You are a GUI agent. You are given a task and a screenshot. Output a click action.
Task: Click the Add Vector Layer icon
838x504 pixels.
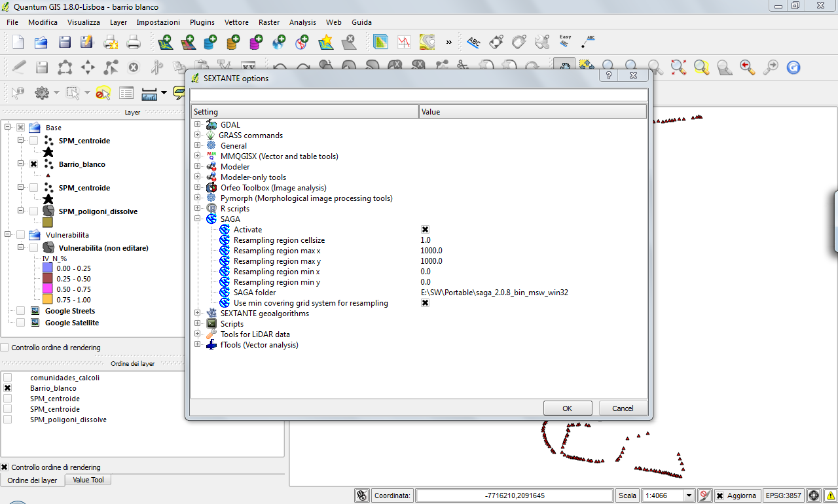pyautogui.click(x=165, y=43)
